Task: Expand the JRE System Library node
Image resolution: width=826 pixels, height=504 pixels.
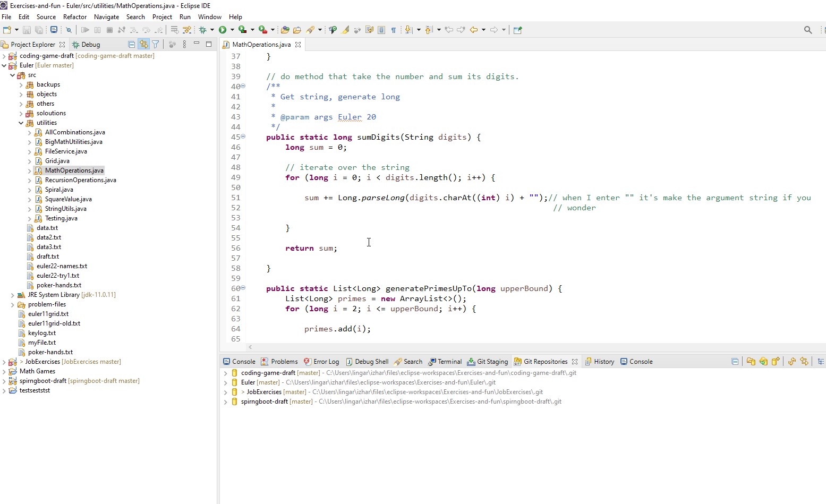Action: click(12, 295)
